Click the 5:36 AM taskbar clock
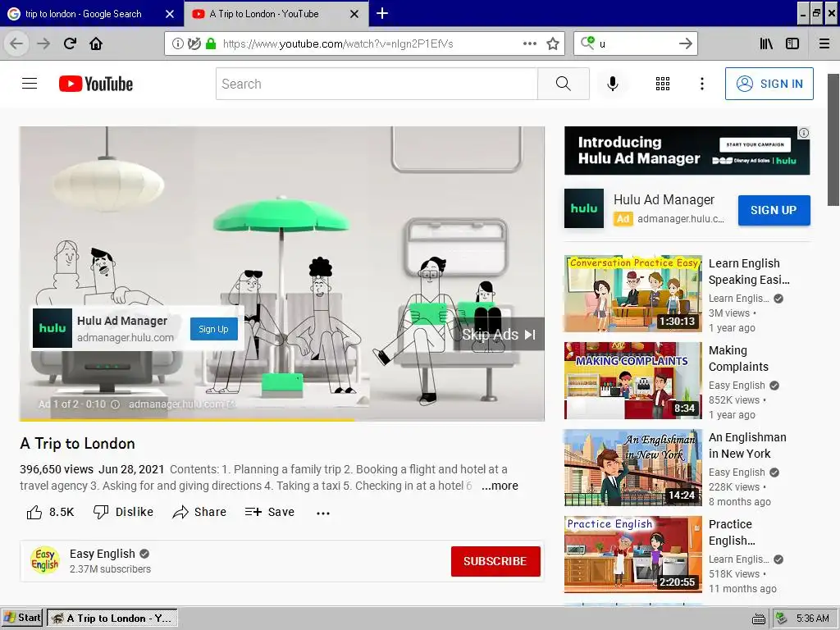Viewport: 840px width, 630px height. click(812, 619)
